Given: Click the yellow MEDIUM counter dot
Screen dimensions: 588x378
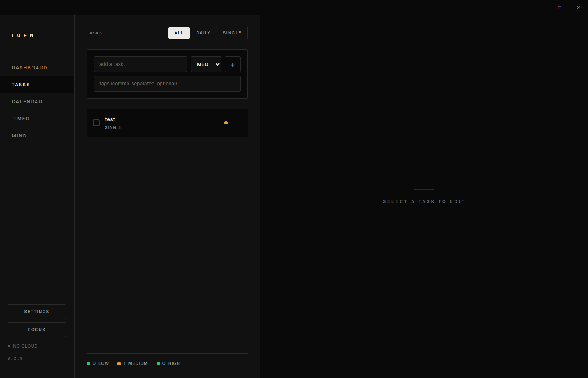Looking at the screenshot, I should coord(118,363).
